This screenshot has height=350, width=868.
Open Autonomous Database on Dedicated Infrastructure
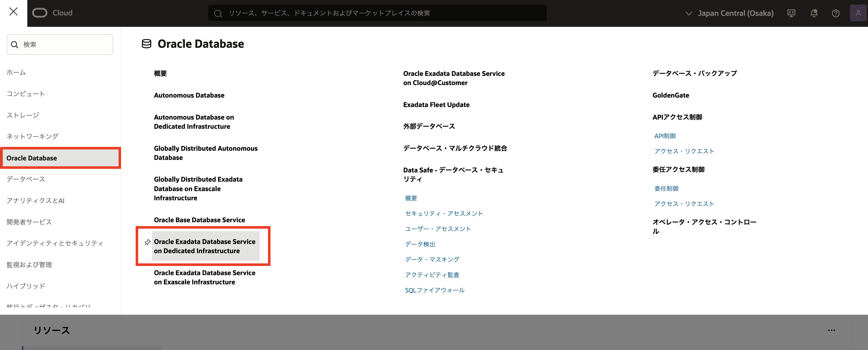194,122
